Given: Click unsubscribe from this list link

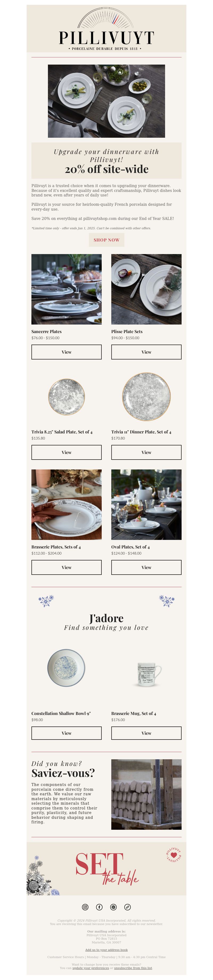Looking at the screenshot, I should (x=133, y=968).
